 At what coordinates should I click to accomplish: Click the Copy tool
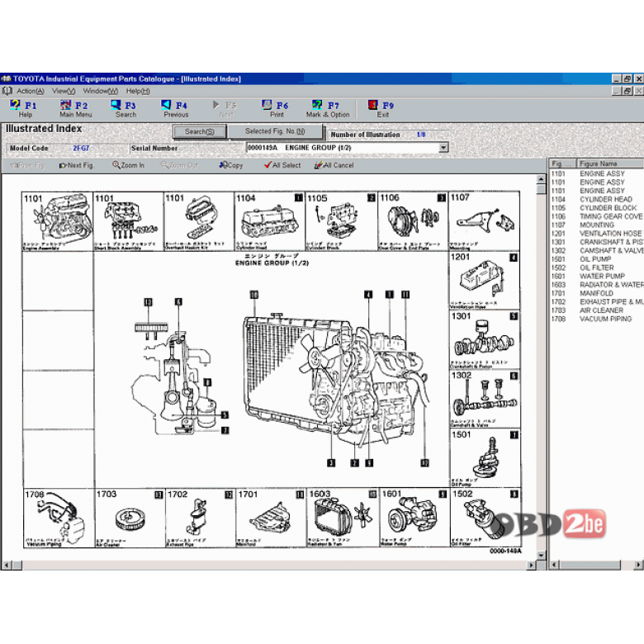231,165
